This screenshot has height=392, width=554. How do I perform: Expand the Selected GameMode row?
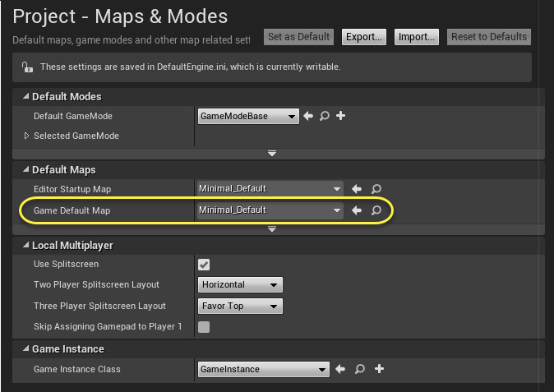26,136
